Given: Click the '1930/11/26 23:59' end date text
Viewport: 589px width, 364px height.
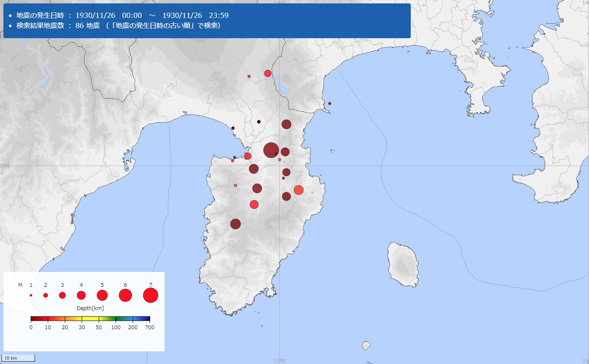Looking at the screenshot, I should pos(196,15).
